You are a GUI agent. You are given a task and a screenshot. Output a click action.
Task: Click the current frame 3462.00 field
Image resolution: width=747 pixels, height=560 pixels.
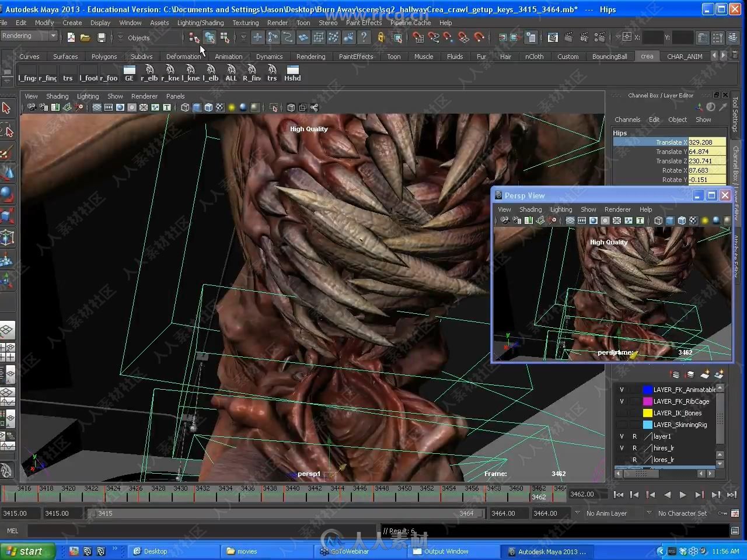point(588,494)
